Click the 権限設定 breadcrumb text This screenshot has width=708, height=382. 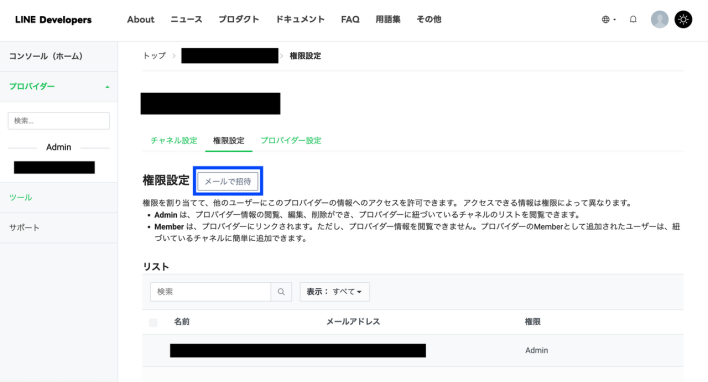[x=305, y=56]
